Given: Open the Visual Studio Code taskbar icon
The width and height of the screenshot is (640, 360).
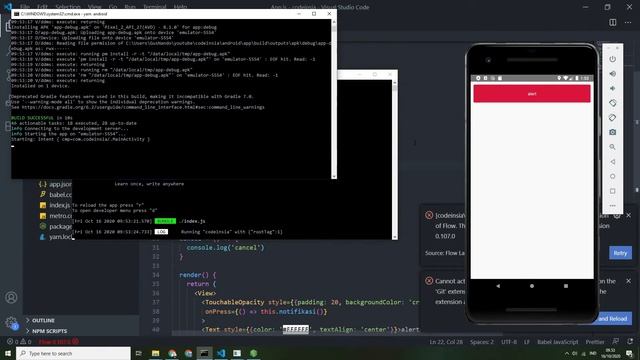Looking at the screenshot, I should [x=221, y=353].
